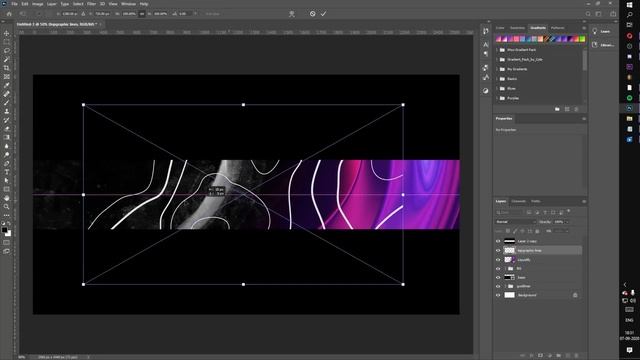Expand the My Gradients folder
Image resolution: width=640 pixels, height=360 pixels.
pos(497,69)
